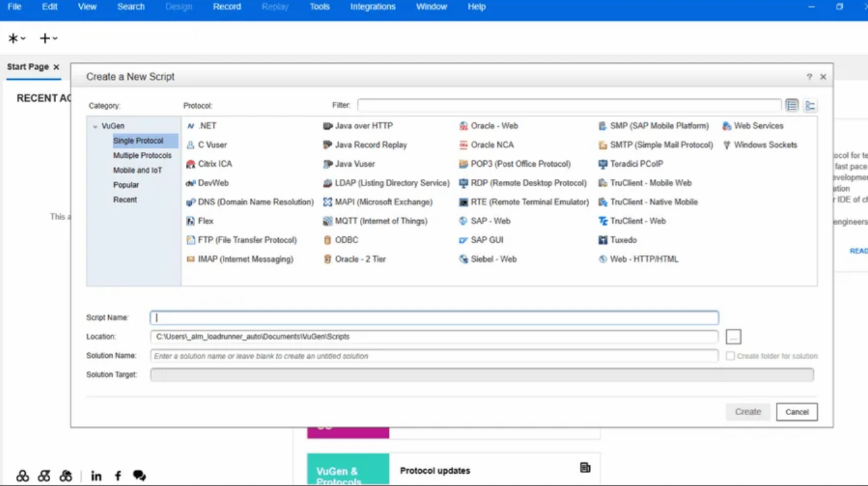Open the File menu
The width and height of the screenshot is (868, 486).
[14, 6]
